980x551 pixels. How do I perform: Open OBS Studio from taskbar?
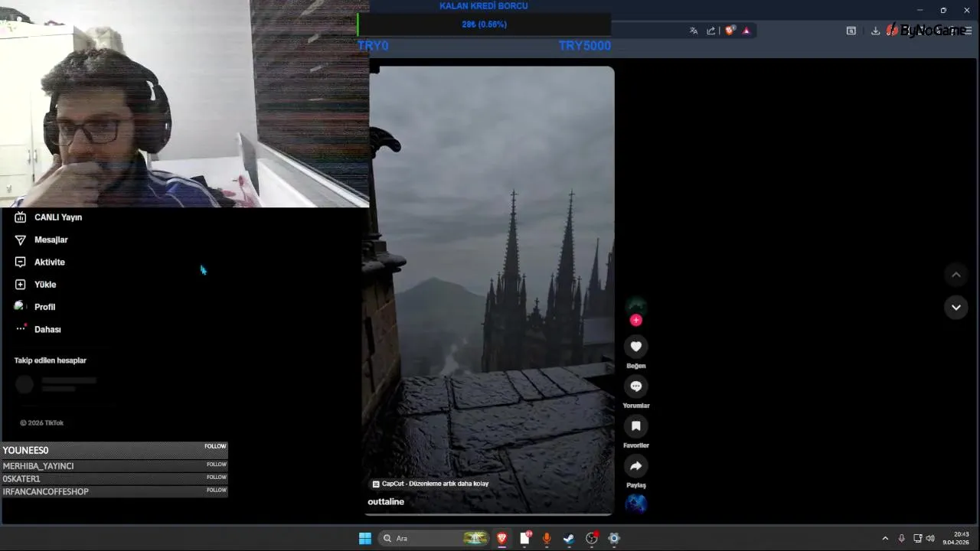(x=591, y=539)
